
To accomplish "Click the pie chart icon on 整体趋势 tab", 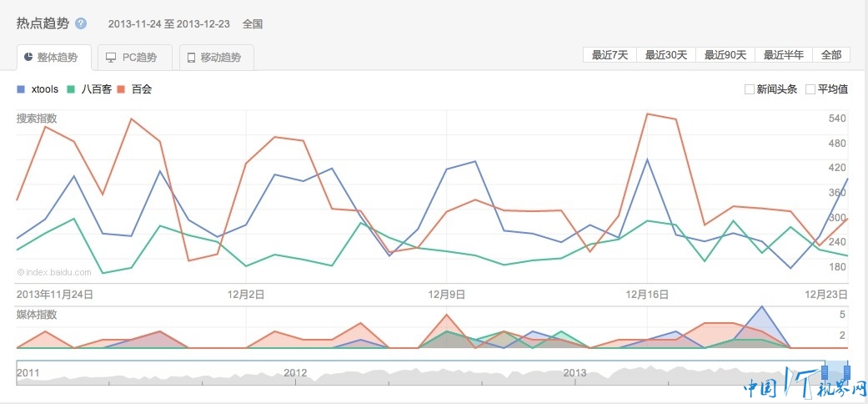I will pyautogui.click(x=28, y=57).
